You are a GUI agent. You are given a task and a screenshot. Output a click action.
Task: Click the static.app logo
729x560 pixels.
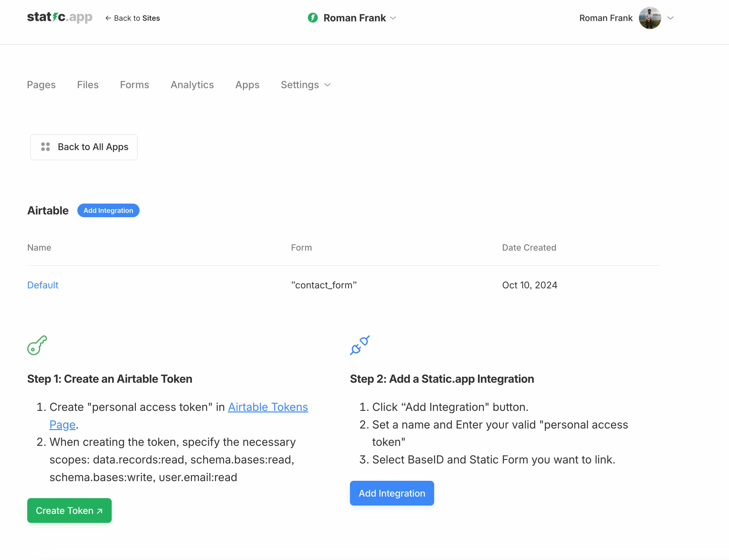click(60, 17)
